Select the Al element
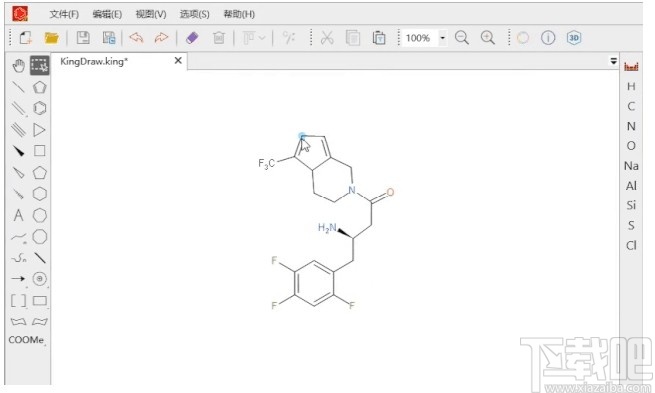This screenshot has height=393, width=655. [x=631, y=186]
